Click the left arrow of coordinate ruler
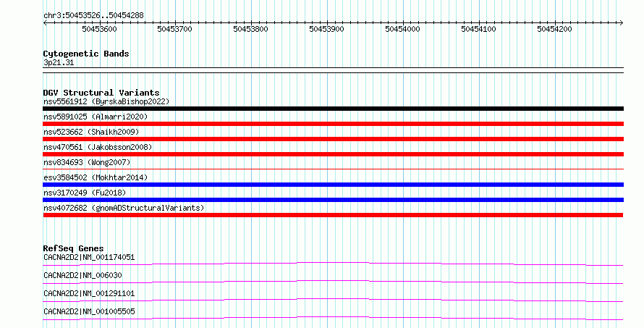644x328 pixels. click(x=45, y=23)
